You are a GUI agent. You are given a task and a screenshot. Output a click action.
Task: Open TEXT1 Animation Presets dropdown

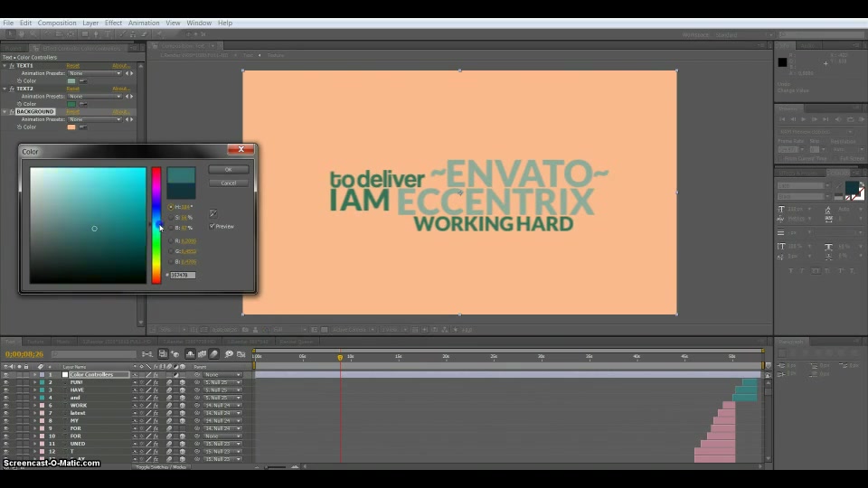tap(95, 73)
